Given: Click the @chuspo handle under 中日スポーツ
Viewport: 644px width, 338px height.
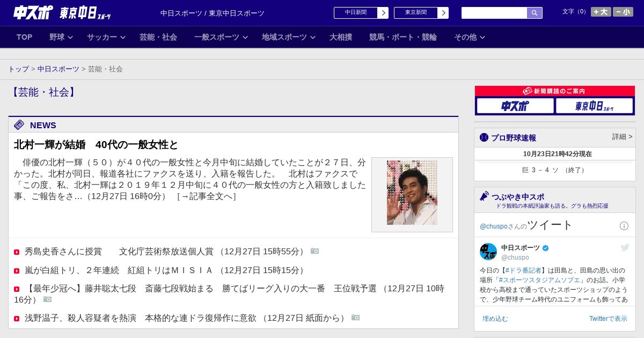Looking at the screenshot, I should point(515,258).
